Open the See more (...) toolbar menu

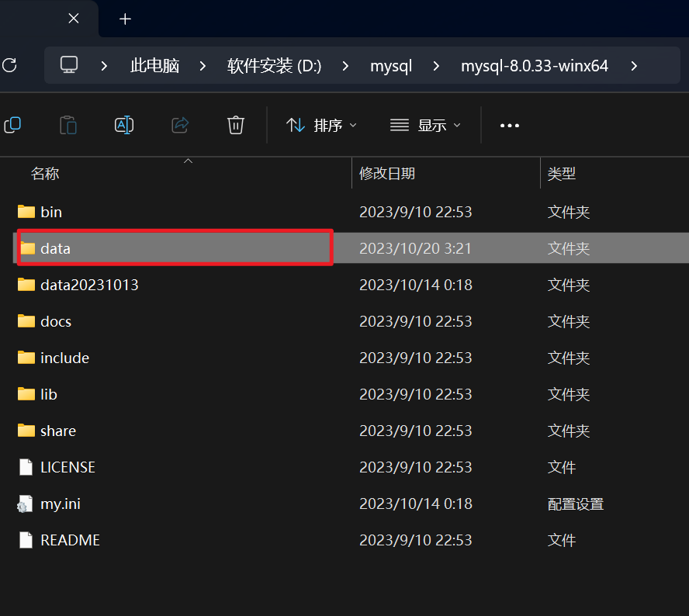click(x=509, y=125)
